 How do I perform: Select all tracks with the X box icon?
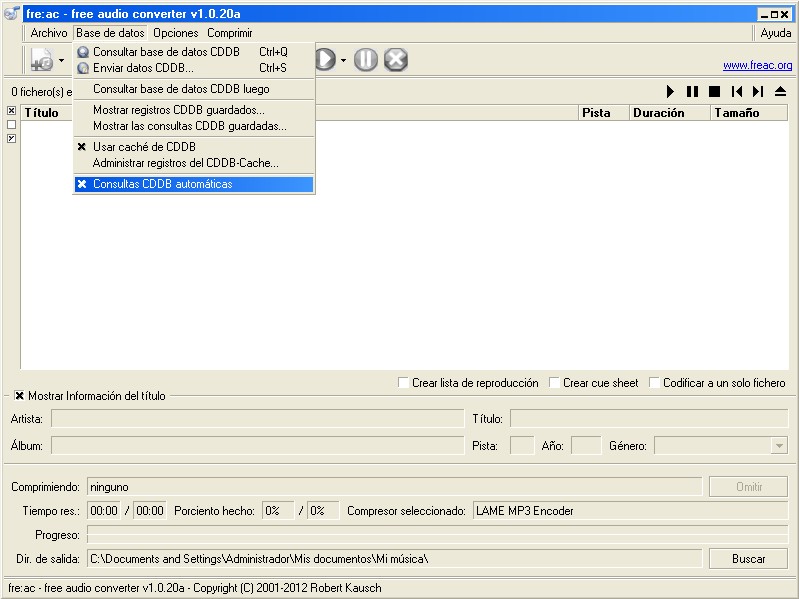[12, 111]
